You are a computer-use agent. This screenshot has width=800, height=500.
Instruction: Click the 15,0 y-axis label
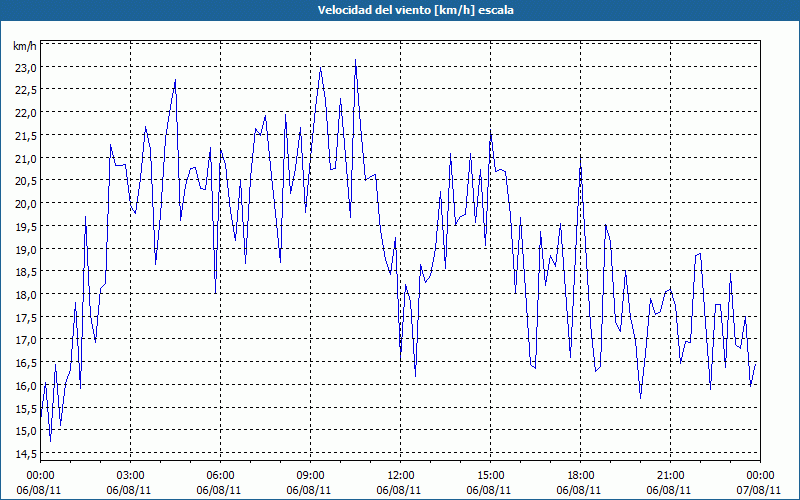coord(27,431)
